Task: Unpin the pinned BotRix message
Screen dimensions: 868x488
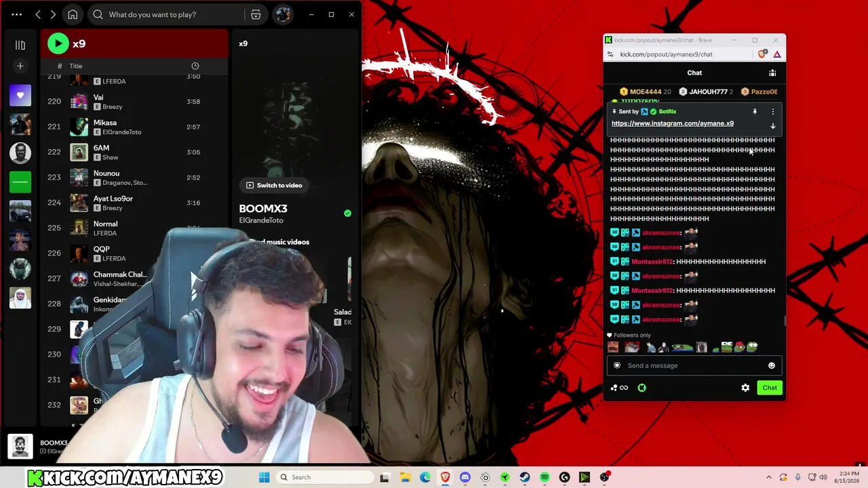Action: point(755,112)
